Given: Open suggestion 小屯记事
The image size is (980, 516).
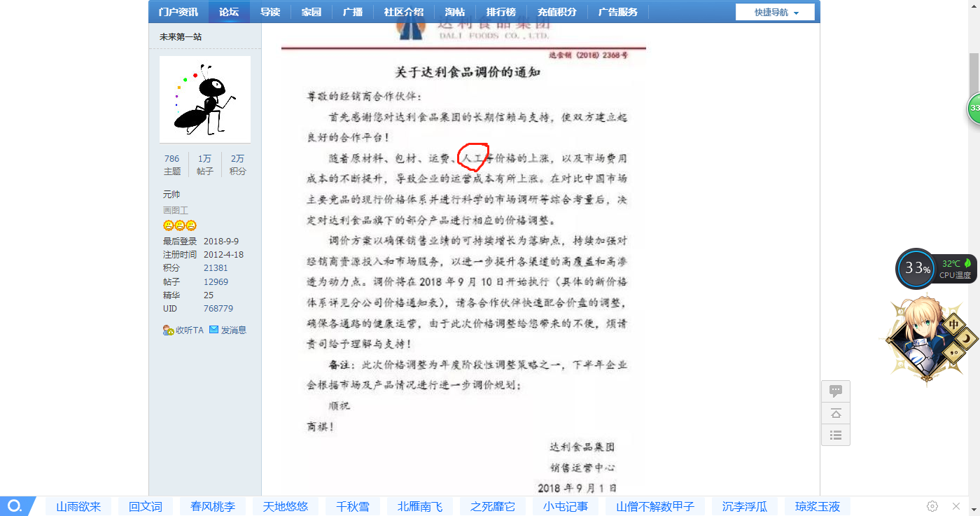Looking at the screenshot, I should click(566, 506).
